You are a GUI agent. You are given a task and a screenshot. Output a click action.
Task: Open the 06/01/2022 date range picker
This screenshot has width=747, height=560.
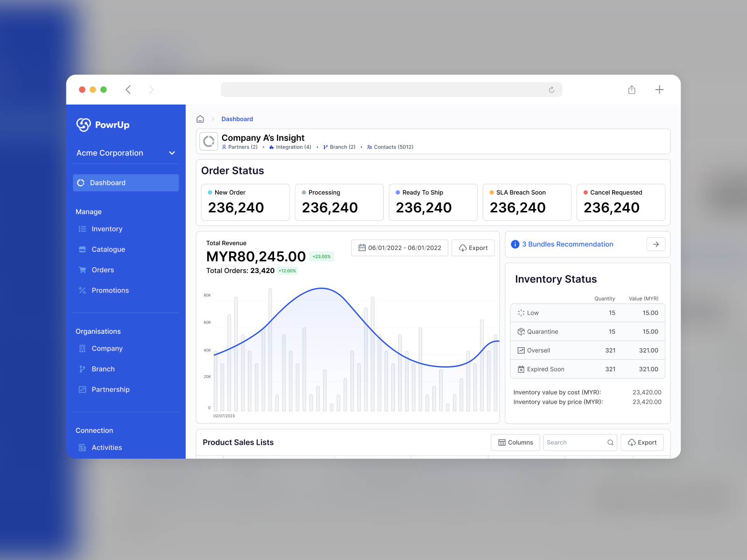click(x=400, y=248)
